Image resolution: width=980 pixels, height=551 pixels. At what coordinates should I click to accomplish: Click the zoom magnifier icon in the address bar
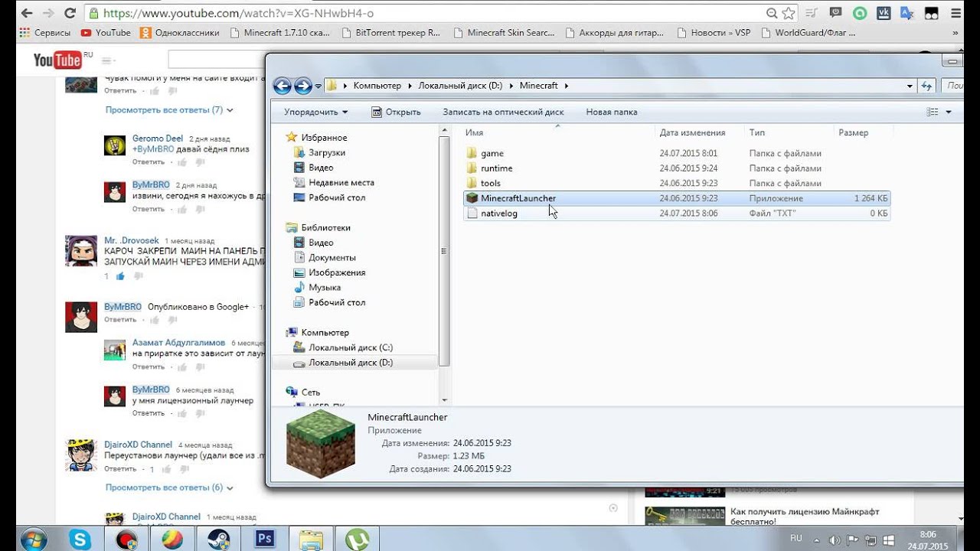[772, 13]
